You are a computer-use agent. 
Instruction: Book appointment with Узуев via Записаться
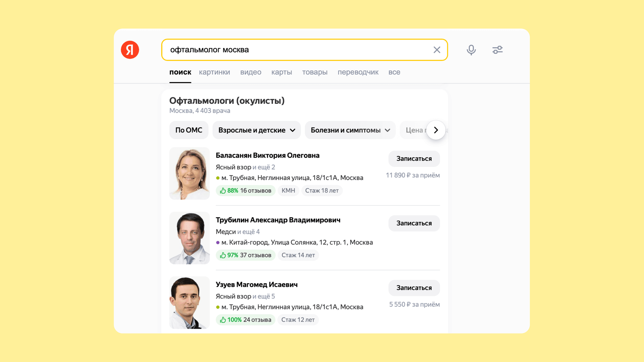pos(414,288)
